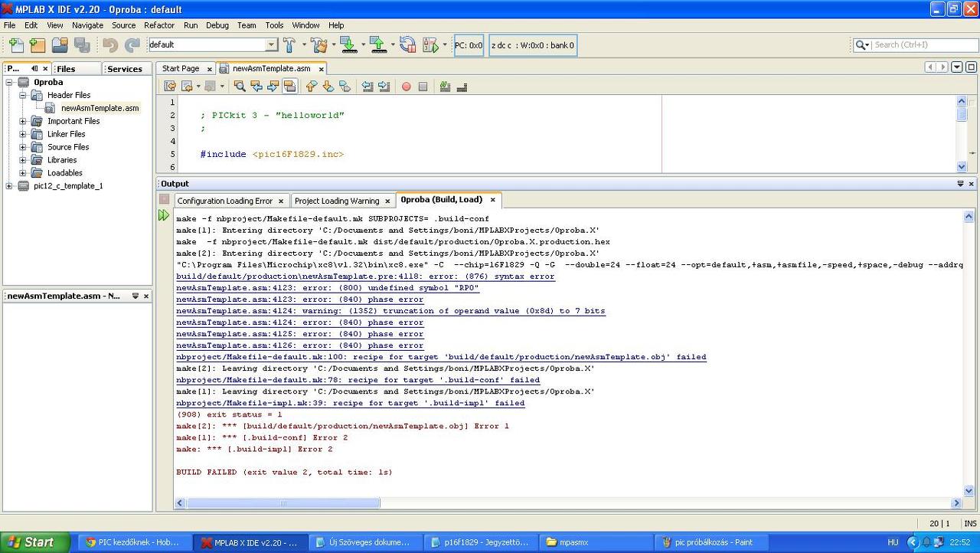Image resolution: width=980 pixels, height=553 pixels.
Task: Open the Read Device dropdown arrow
Action: coord(393,45)
